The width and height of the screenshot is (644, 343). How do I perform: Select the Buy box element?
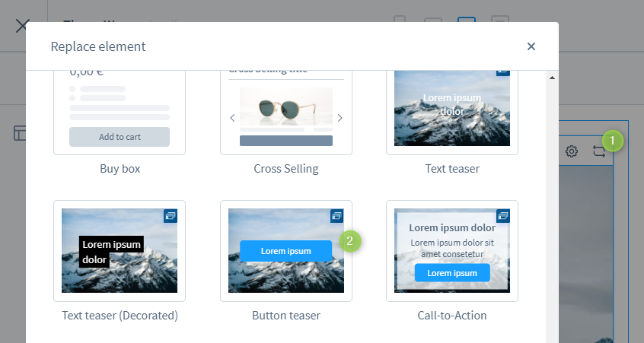point(120,113)
